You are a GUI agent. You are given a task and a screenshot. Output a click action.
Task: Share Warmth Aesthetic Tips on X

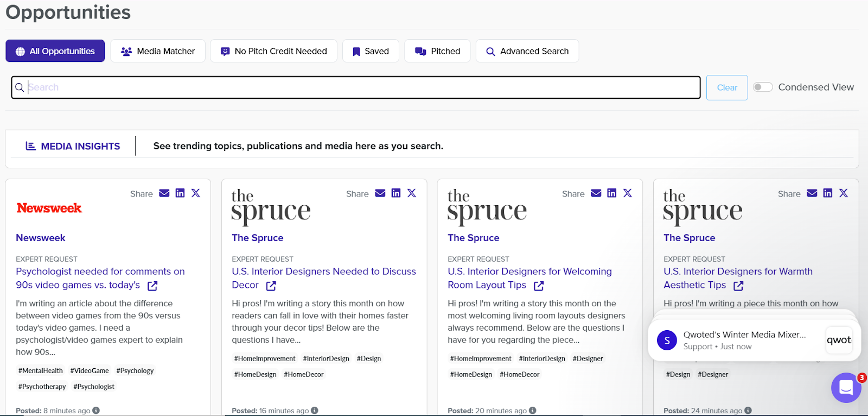(844, 193)
